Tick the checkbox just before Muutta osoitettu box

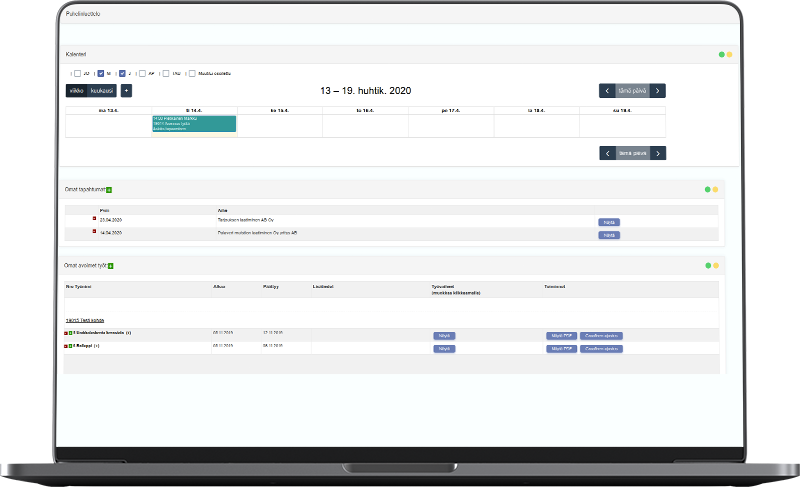166,73
